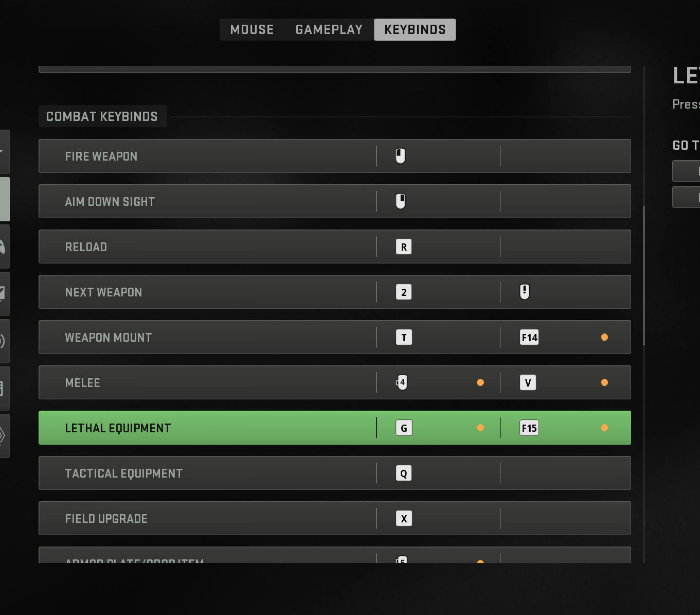Switch to the Mouse tab
Screen dimensions: 700x615
click(252, 29)
